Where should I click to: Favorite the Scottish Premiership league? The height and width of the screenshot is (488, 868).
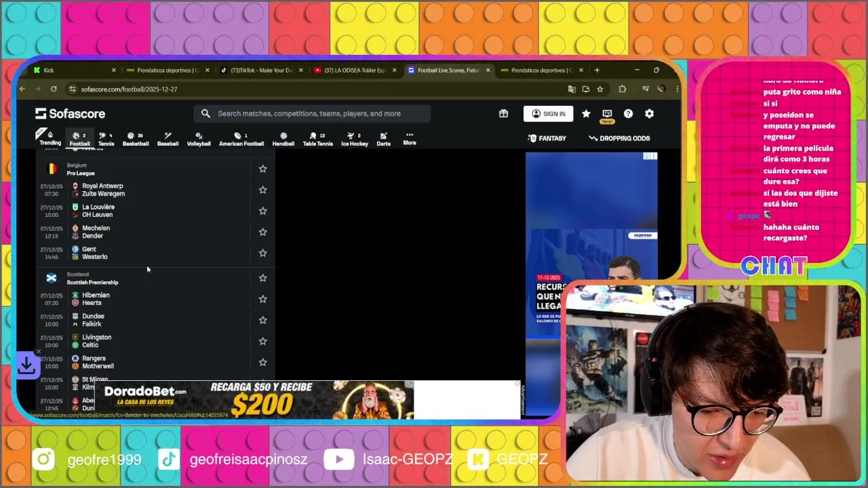tap(262, 278)
